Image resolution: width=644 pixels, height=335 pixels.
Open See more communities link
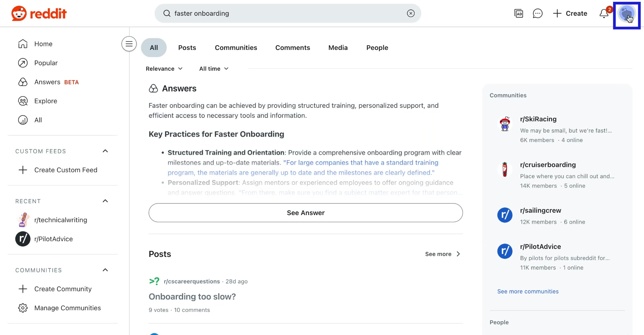[x=528, y=291]
